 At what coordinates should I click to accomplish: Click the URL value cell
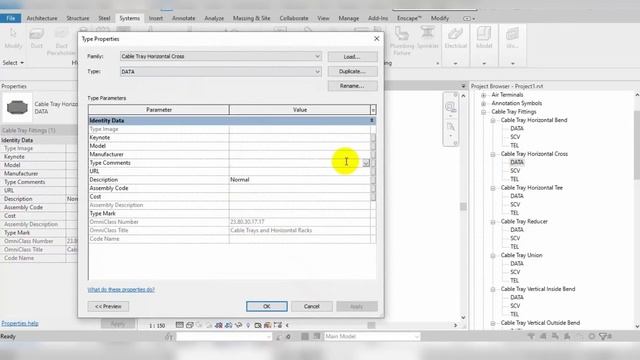click(x=300, y=171)
